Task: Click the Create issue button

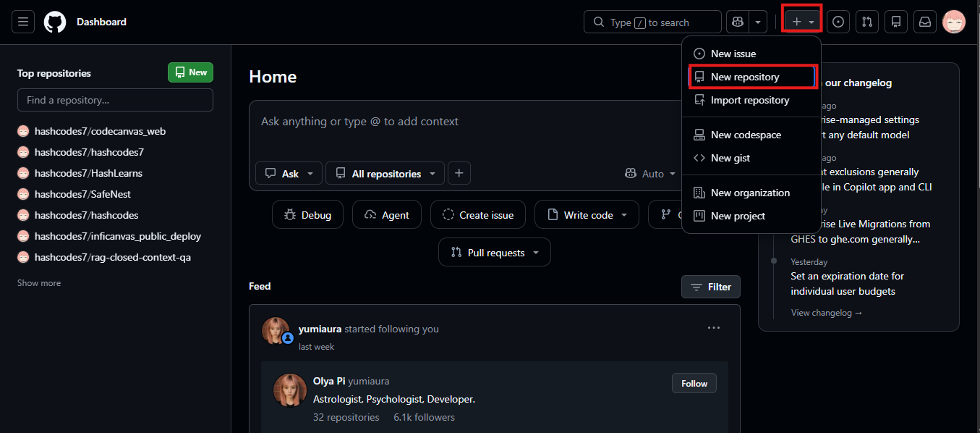Action: coord(478,215)
